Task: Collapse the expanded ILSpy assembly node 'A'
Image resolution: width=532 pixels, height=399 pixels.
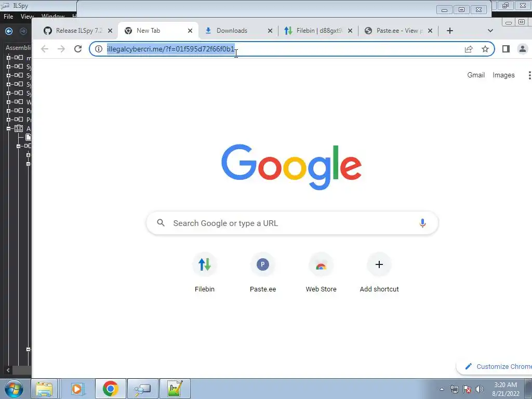Action: [8, 129]
